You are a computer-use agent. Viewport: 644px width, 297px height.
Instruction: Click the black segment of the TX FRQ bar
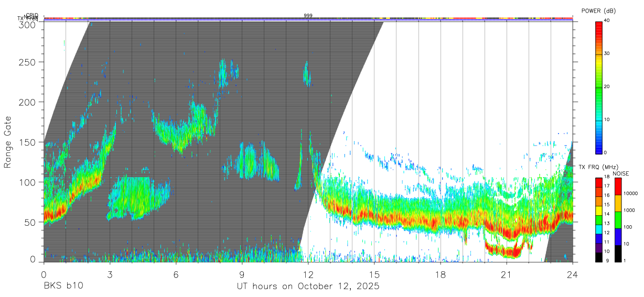click(x=598, y=258)
